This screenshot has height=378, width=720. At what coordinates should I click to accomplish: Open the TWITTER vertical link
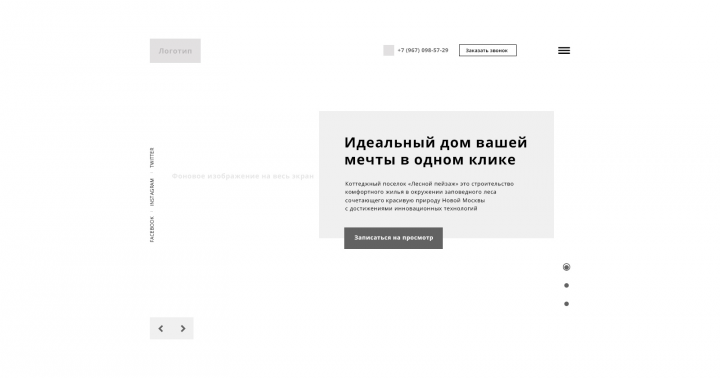click(152, 157)
